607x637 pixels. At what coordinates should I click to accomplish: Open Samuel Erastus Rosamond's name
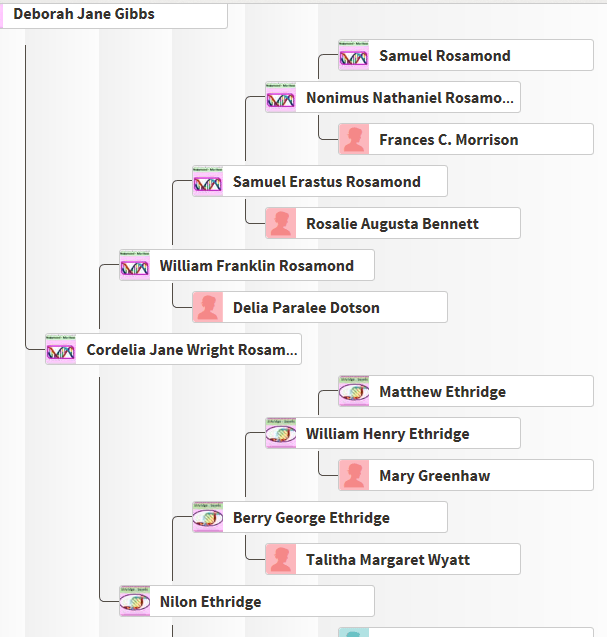coord(326,182)
